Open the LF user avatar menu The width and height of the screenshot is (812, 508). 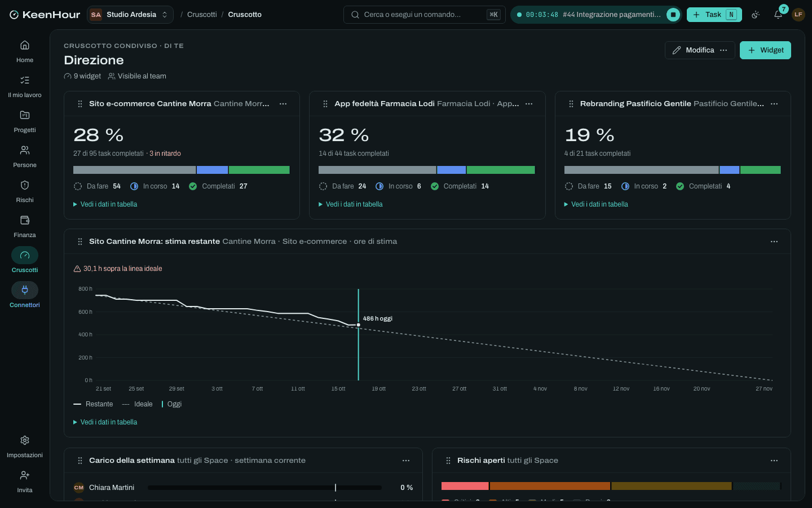click(x=798, y=15)
